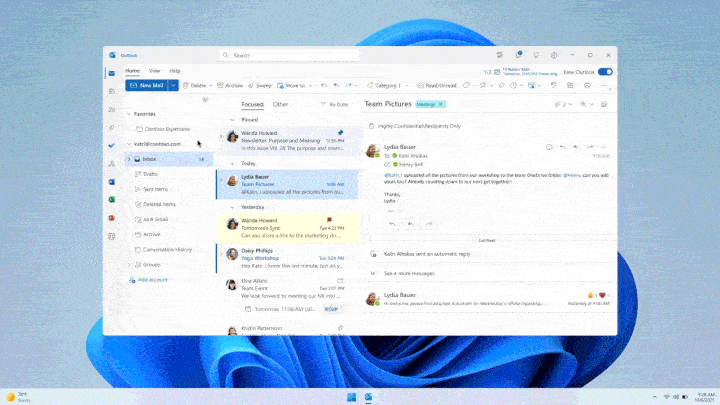Open the Word app icon in the sidebar
The width and height of the screenshot is (720, 405).
[112, 182]
